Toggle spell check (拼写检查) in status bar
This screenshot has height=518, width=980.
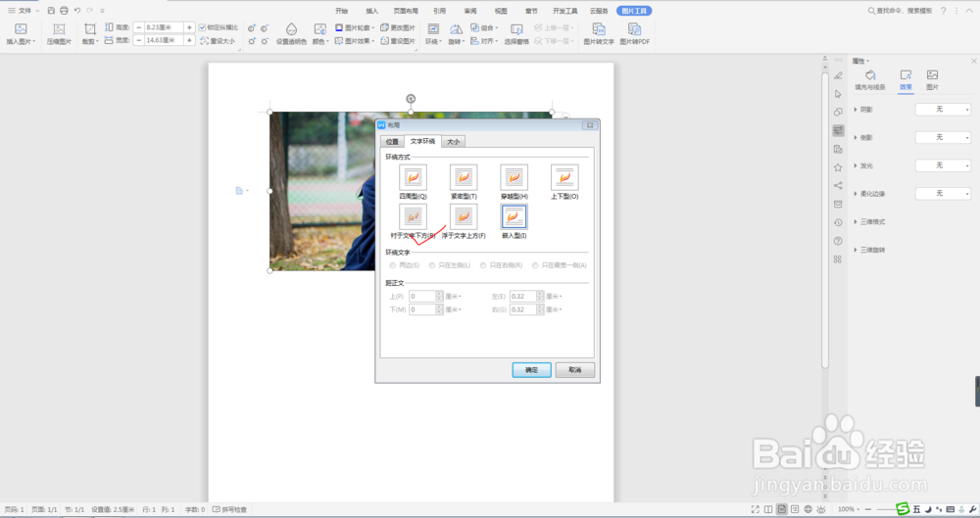click(x=229, y=509)
